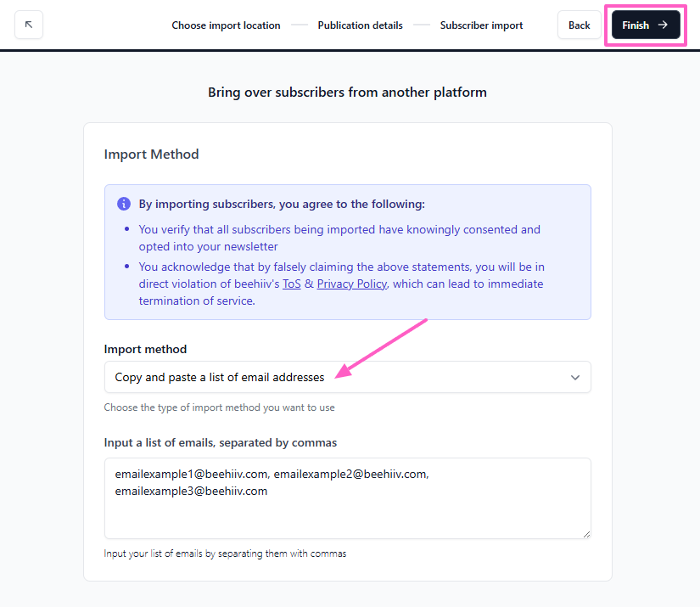This screenshot has width=700, height=607.
Task: Select the 'Subscriber import' step
Action: tap(481, 25)
